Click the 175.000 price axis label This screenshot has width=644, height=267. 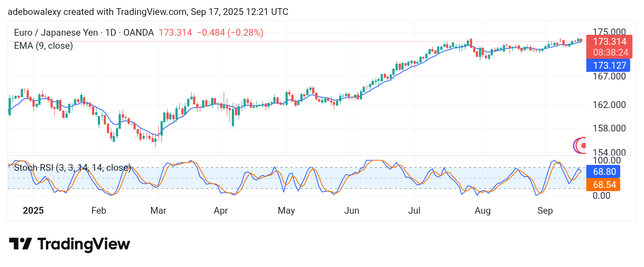coord(609,32)
